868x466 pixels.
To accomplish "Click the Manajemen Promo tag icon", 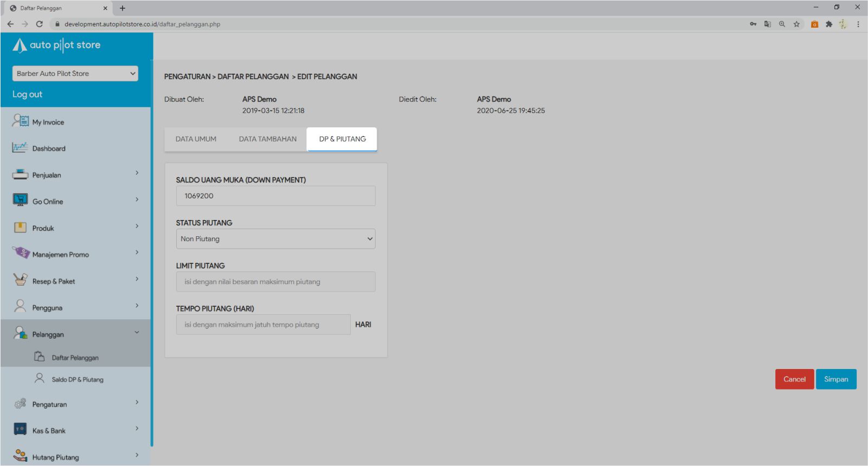I will pyautogui.click(x=21, y=253).
